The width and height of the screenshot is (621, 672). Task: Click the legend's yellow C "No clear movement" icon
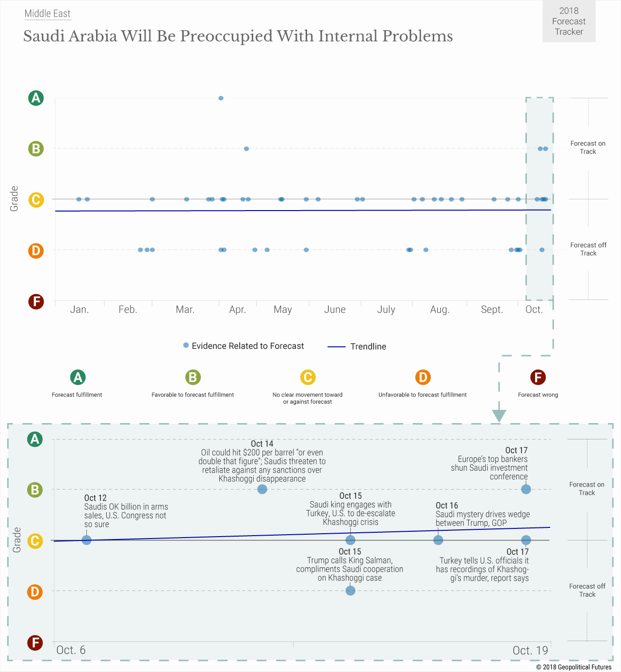tap(308, 377)
